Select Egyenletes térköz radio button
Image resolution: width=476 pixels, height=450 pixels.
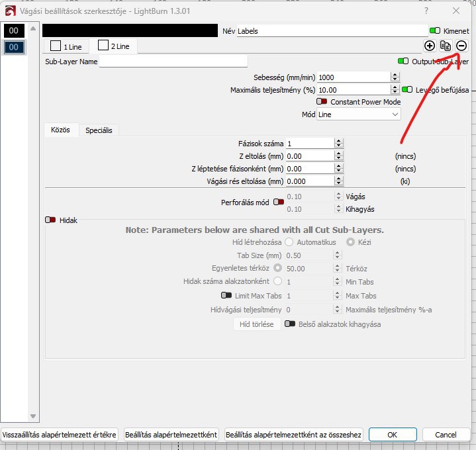click(x=277, y=268)
